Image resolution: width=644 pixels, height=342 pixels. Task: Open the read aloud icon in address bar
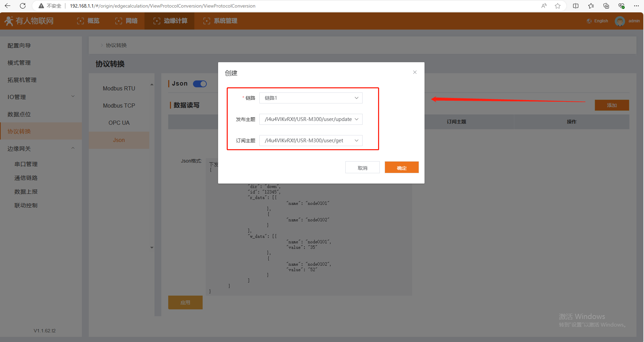(x=544, y=6)
